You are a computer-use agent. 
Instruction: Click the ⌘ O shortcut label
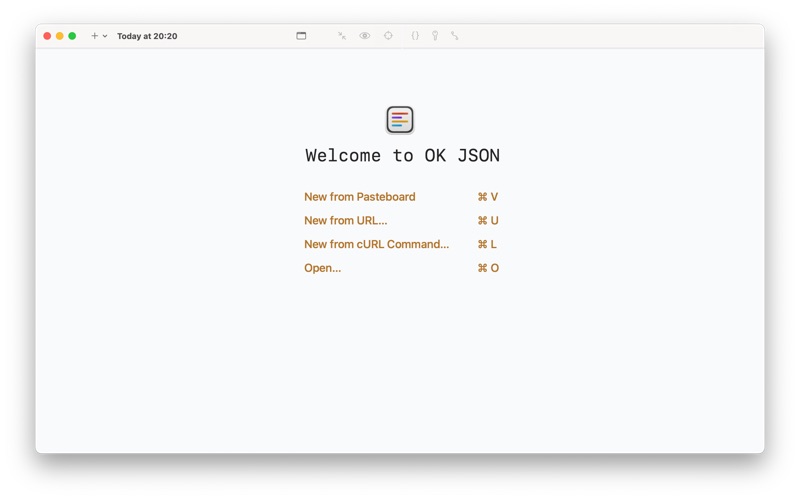click(x=488, y=268)
